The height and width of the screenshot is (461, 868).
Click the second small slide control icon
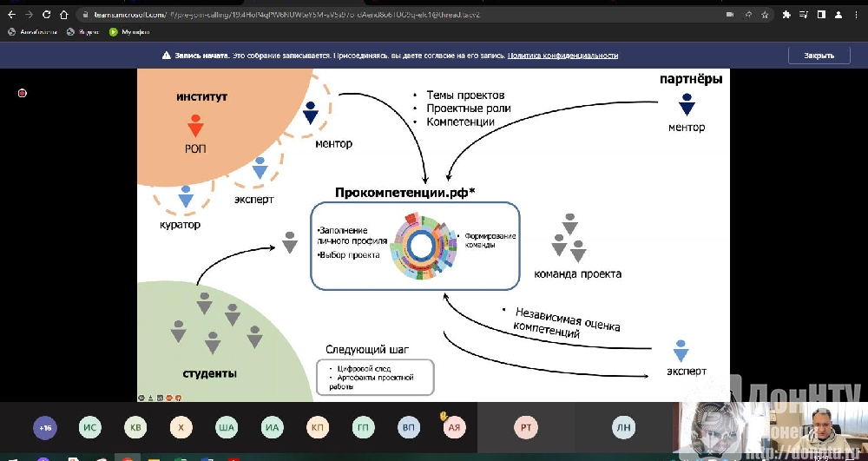pos(150,398)
